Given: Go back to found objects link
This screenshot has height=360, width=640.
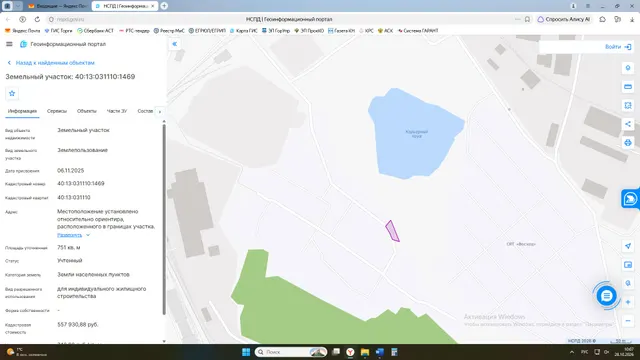Looking at the screenshot, I should tap(51, 63).
